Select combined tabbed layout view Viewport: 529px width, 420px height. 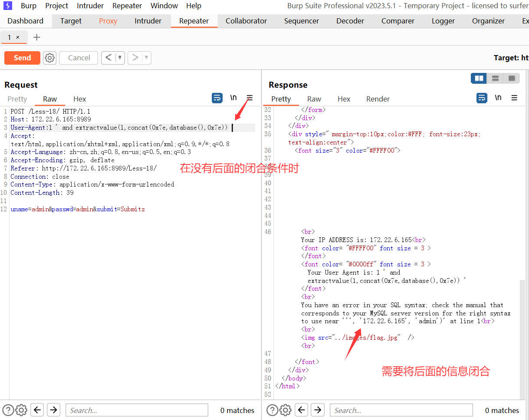pos(512,79)
